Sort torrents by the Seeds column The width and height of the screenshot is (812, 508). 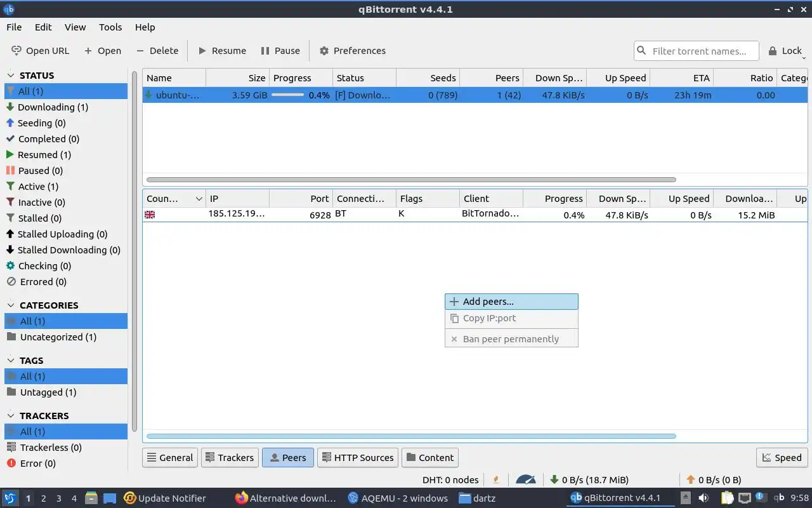428,78
